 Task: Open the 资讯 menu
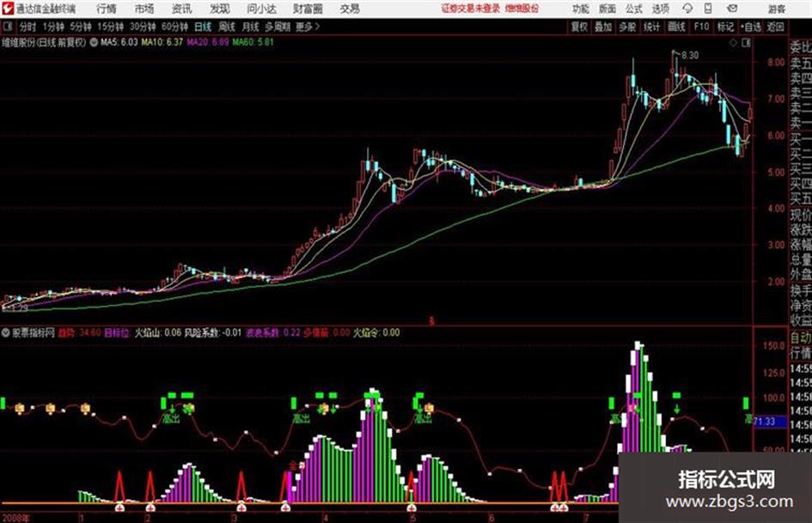181,9
